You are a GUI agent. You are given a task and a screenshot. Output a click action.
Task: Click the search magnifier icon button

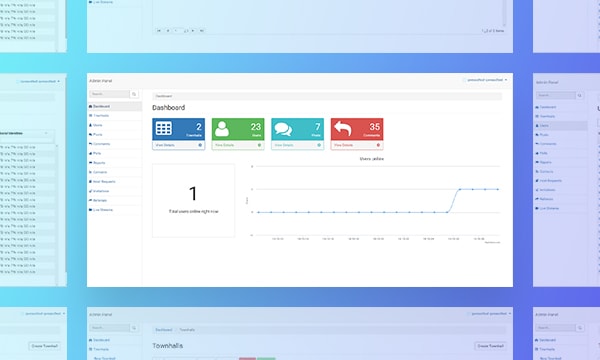pyautogui.click(x=134, y=94)
